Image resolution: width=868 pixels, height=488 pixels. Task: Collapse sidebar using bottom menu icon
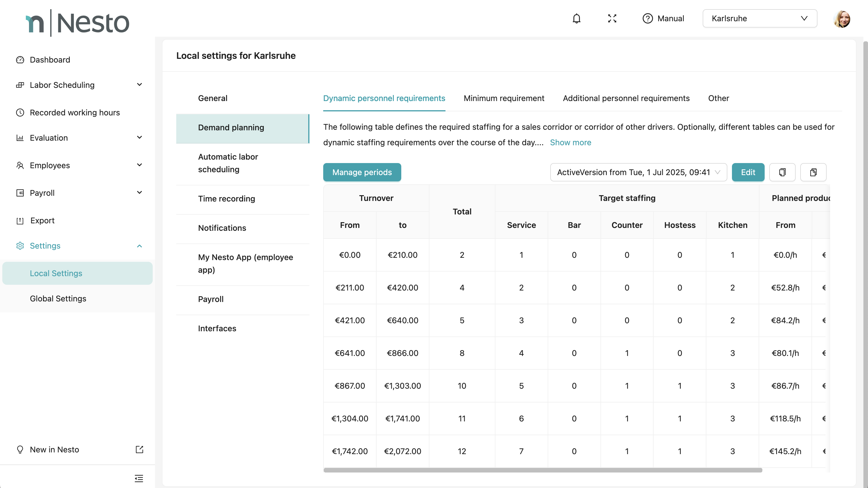click(139, 478)
